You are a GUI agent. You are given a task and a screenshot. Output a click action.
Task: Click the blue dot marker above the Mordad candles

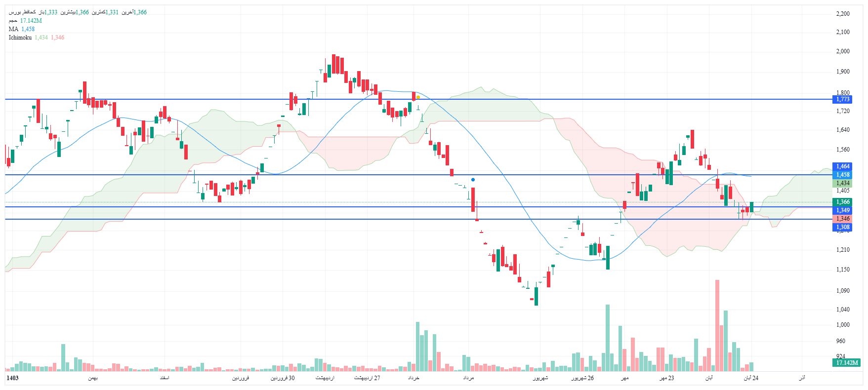(473, 180)
